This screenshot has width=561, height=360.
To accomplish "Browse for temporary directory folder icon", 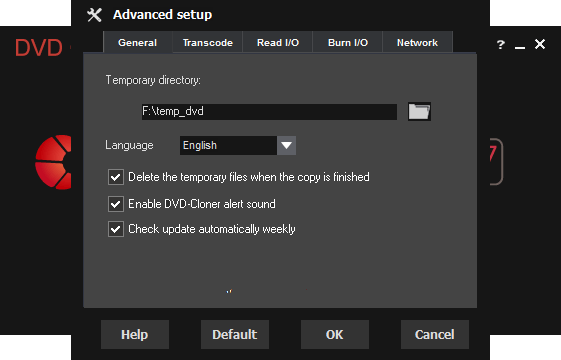I will click(x=419, y=111).
